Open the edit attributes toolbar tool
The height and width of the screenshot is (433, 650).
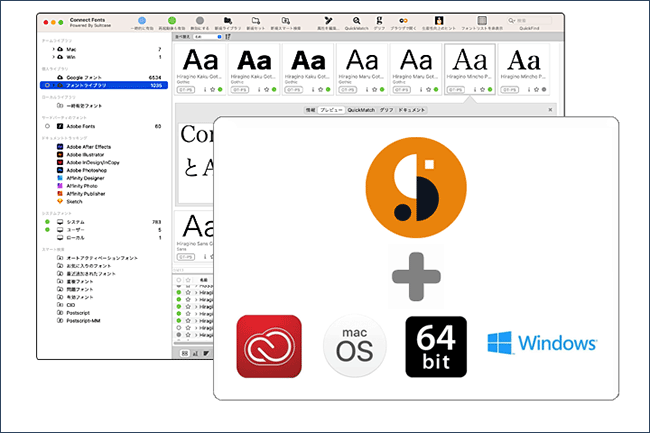(x=328, y=20)
